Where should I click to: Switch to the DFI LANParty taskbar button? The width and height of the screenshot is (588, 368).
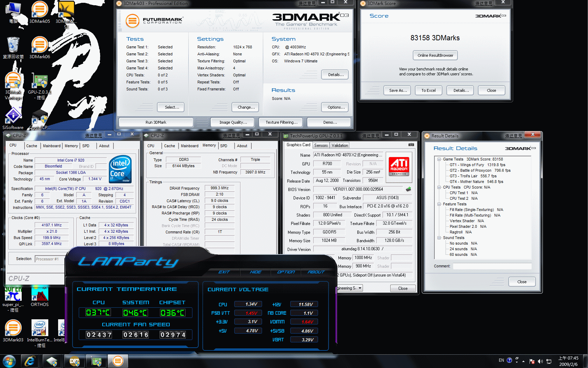(x=74, y=361)
